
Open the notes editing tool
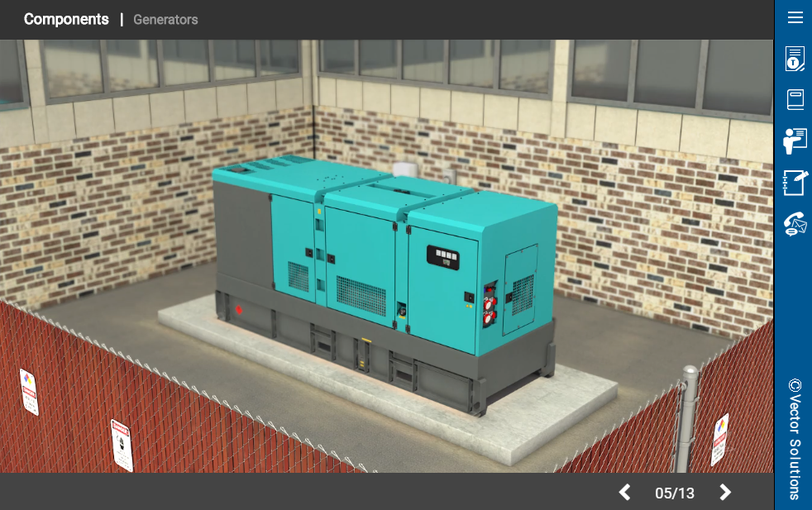click(795, 183)
